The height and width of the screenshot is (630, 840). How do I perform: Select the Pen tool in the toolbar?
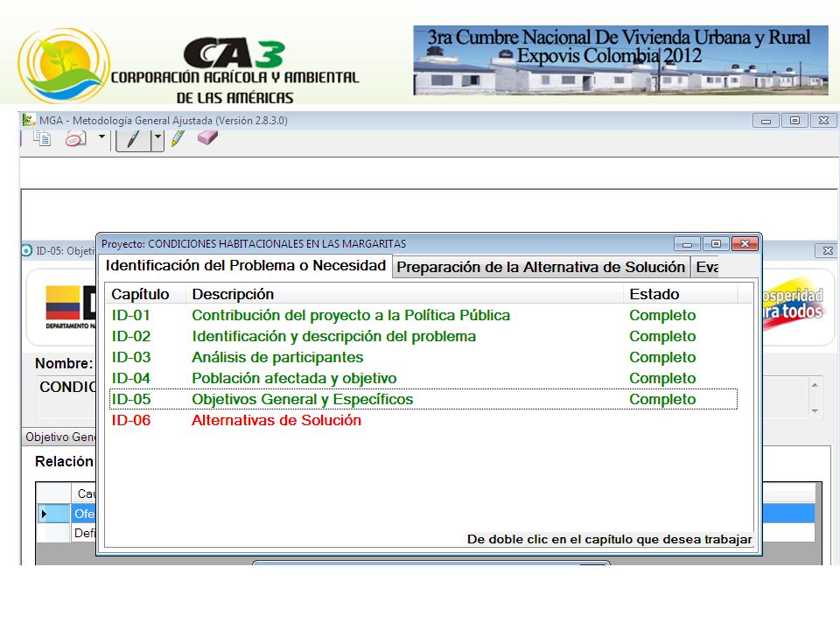[x=133, y=139]
